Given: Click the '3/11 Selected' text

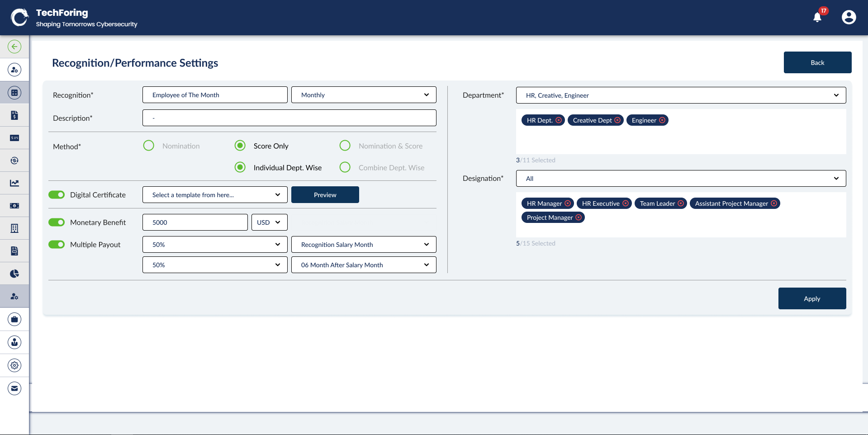Looking at the screenshot, I should tap(536, 160).
